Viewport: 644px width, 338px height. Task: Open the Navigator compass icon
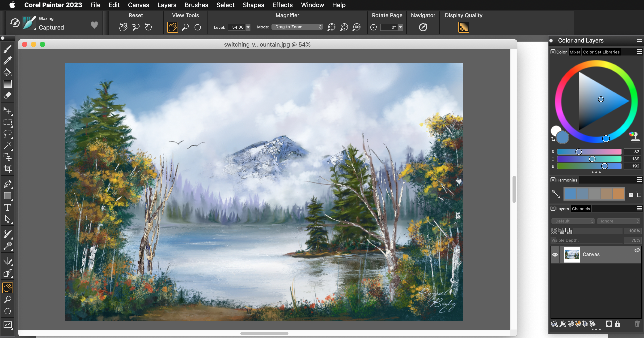click(423, 27)
